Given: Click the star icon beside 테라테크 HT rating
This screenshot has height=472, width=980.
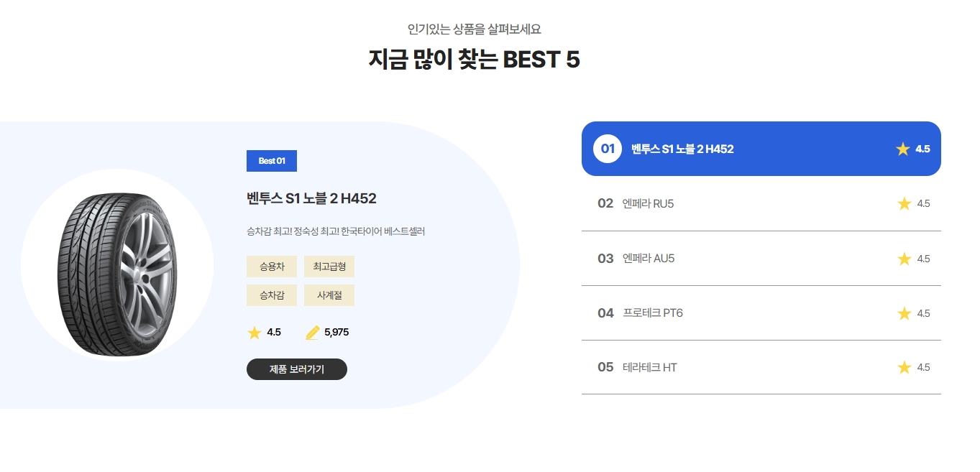Looking at the screenshot, I should [905, 367].
